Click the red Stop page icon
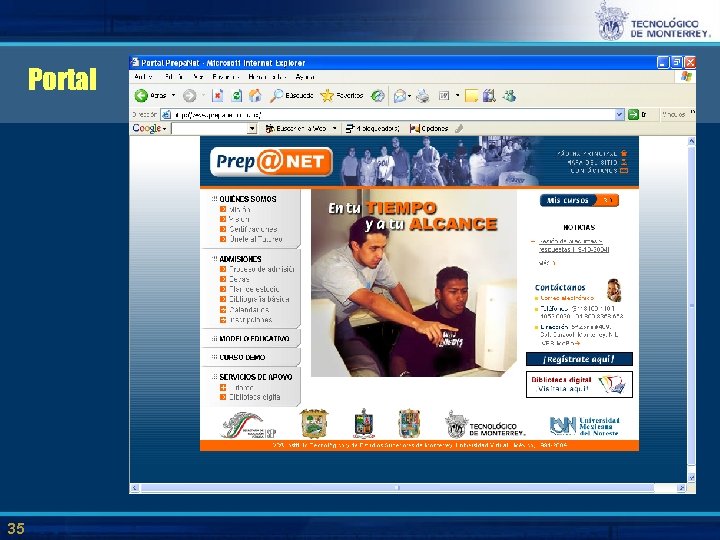720x540 pixels. [x=217, y=96]
